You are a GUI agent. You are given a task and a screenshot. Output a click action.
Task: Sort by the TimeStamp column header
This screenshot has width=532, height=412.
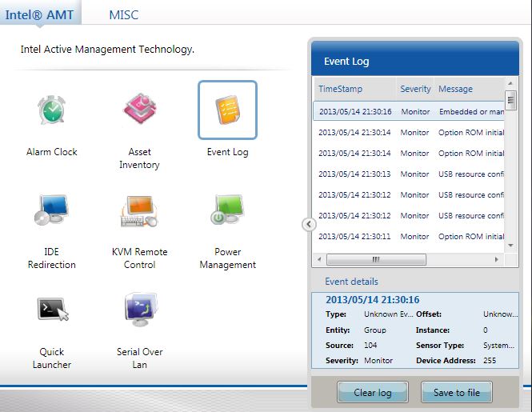click(x=355, y=89)
